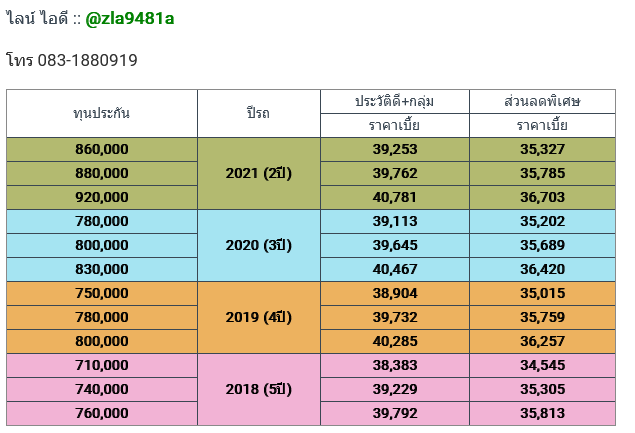The height and width of the screenshot is (433, 635).
Task: Click the 40,467 premium cell
Action: 394,269
